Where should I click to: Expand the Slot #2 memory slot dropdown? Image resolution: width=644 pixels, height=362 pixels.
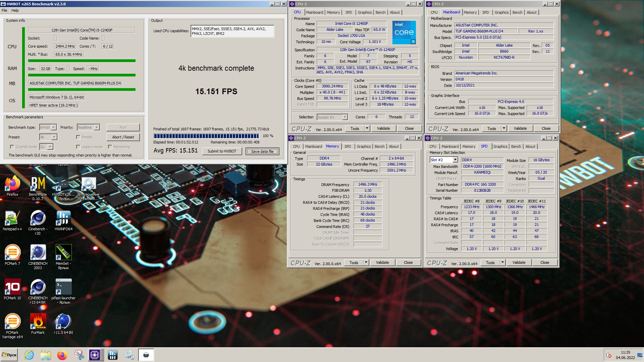pyautogui.click(x=455, y=160)
